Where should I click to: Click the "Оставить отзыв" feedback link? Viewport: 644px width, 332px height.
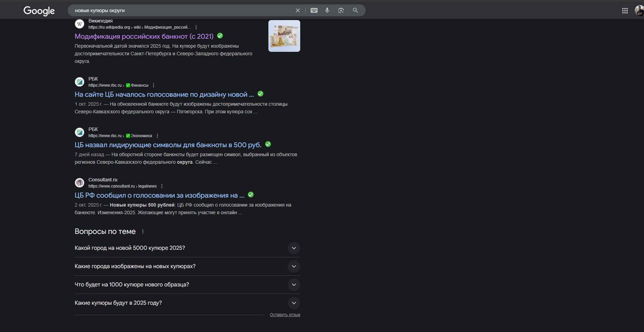285,315
